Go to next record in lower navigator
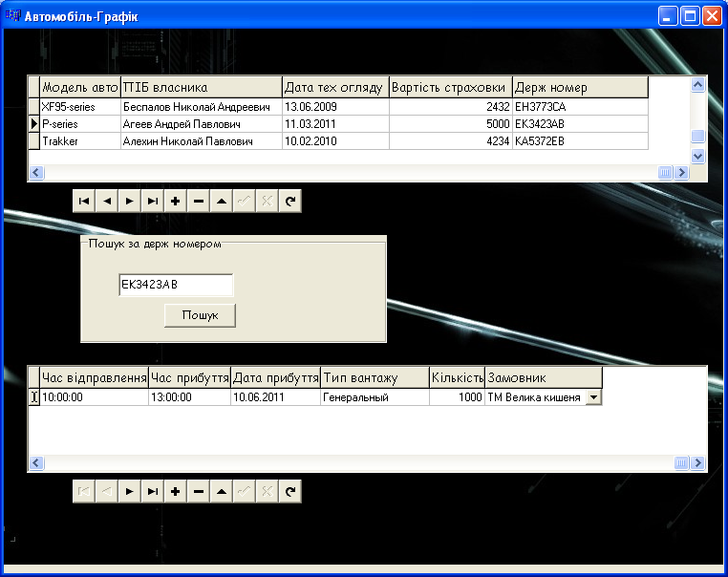This screenshot has width=728, height=577. [x=130, y=491]
